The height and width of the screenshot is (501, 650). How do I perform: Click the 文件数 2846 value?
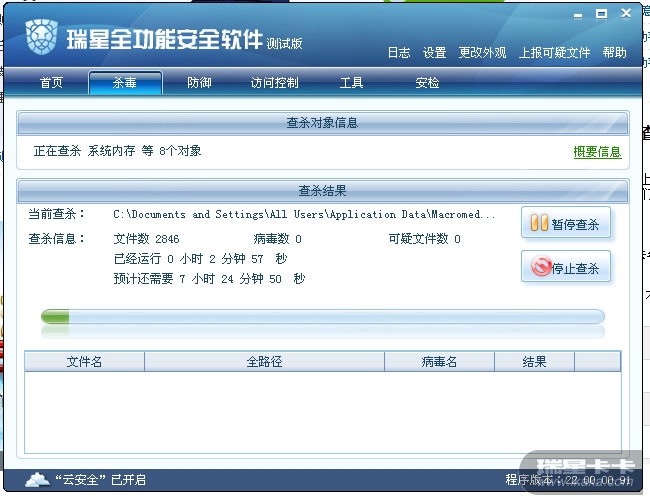coord(146,239)
